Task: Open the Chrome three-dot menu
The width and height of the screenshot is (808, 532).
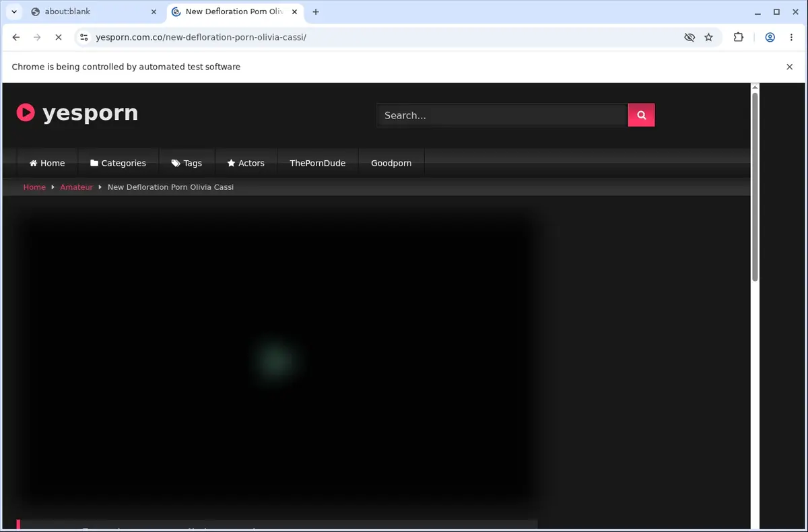Action: pos(791,38)
